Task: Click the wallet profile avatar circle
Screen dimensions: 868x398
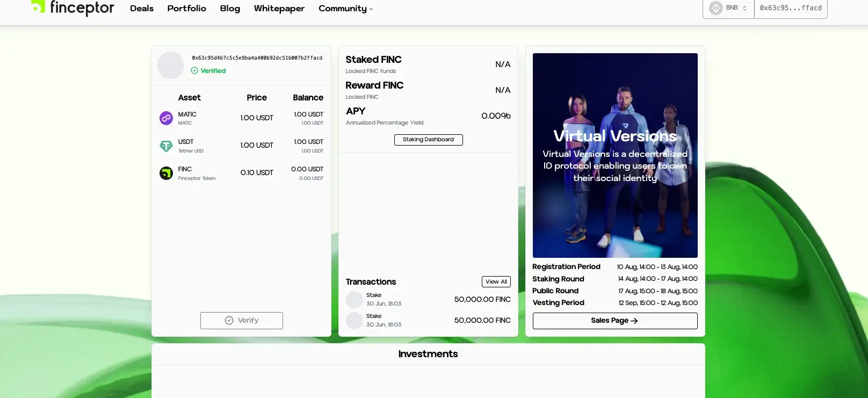Action: [x=171, y=66]
